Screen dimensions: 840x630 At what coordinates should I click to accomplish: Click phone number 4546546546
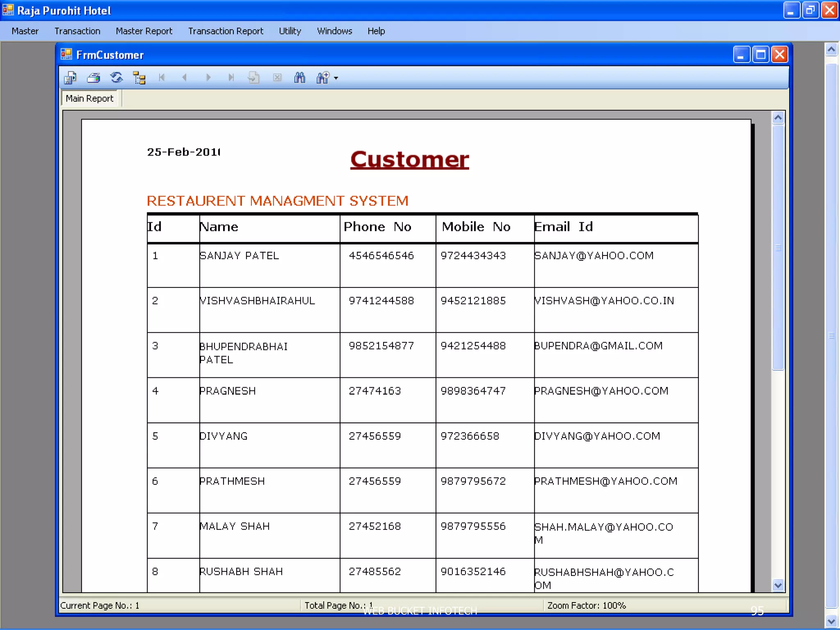381,256
